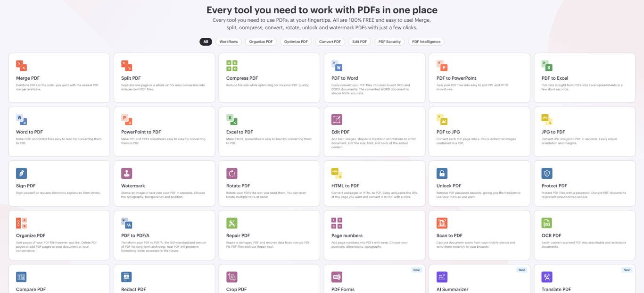
Task: Select the JPG to PDF icon
Action: [x=547, y=119]
